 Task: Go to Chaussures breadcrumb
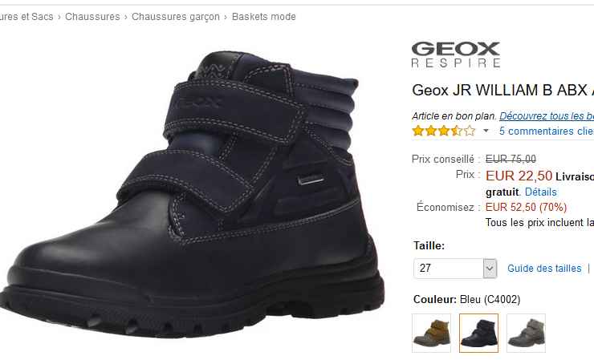(92, 17)
